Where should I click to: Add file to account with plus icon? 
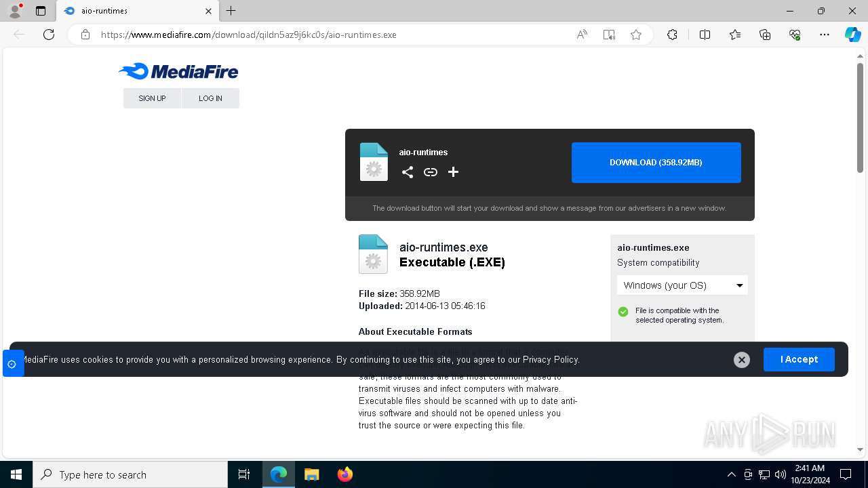pyautogui.click(x=454, y=172)
